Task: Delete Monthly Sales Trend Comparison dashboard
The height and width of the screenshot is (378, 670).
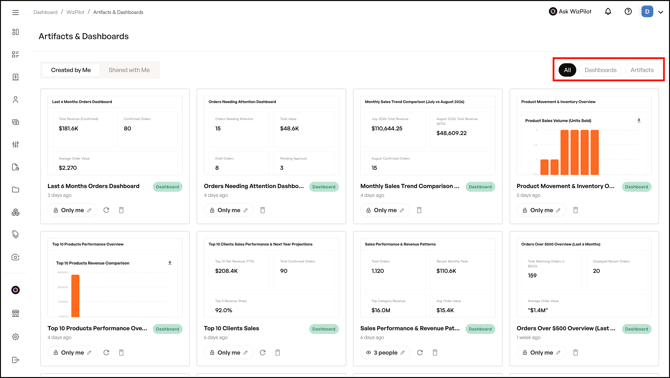Action: [419, 210]
